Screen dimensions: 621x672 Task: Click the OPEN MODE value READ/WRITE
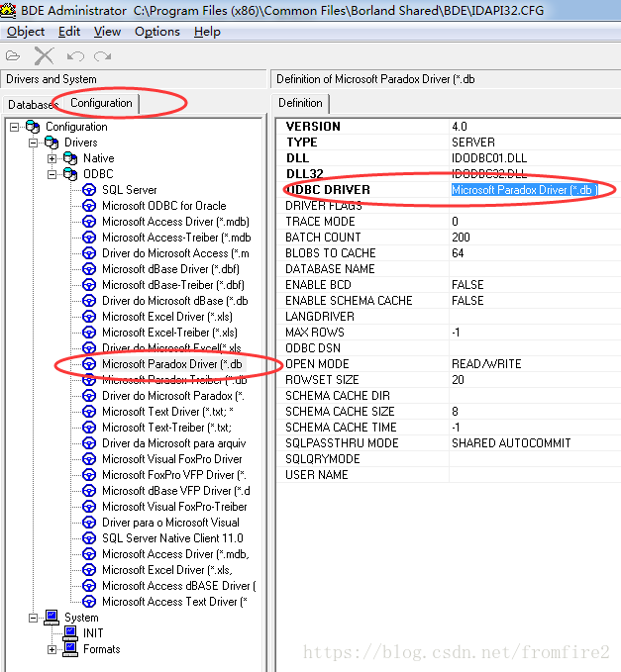click(x=486, y=364)
